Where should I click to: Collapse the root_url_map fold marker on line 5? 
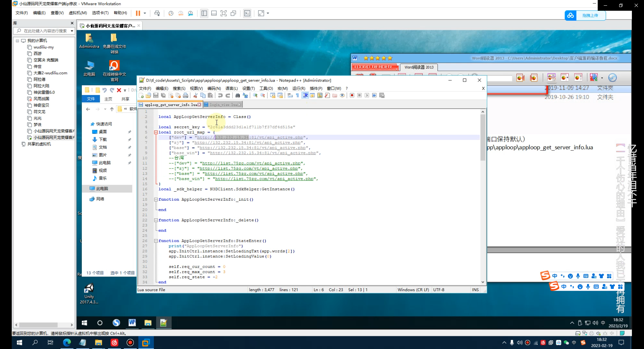[x=156, y=132]
